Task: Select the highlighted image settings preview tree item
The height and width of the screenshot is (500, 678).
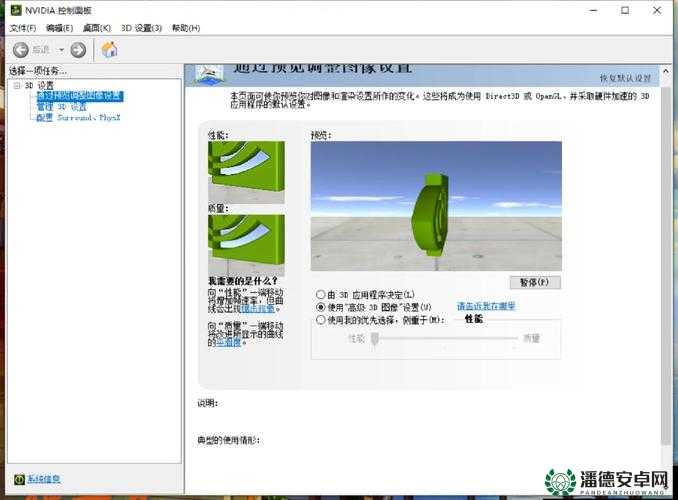Action: pyautogui.click(x=80, y=96)
